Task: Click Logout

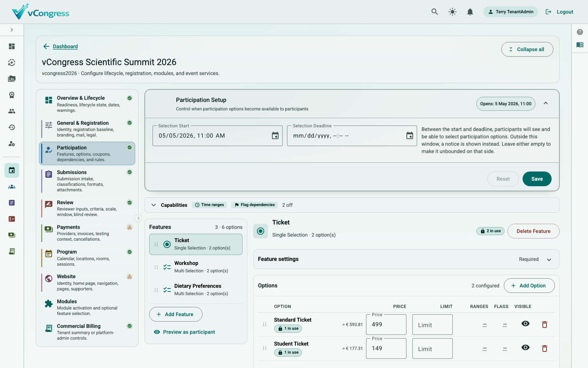Action: (x=559, y=12)
